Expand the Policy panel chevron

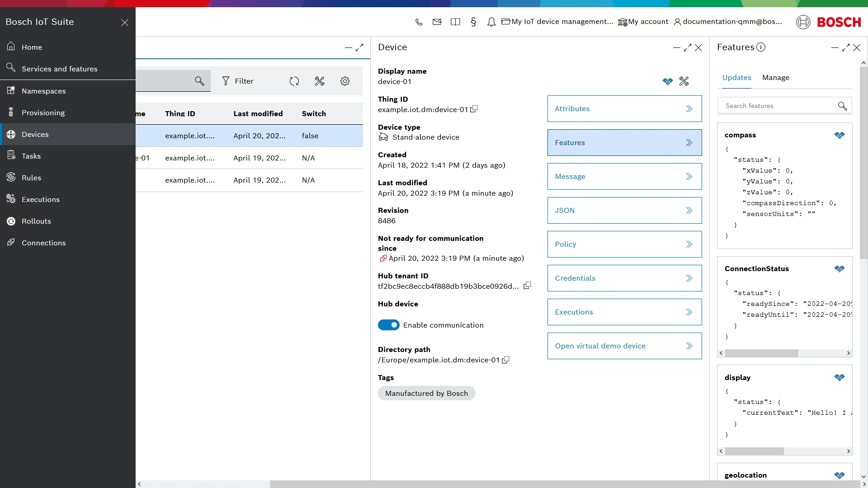click(x=689, y=244)
